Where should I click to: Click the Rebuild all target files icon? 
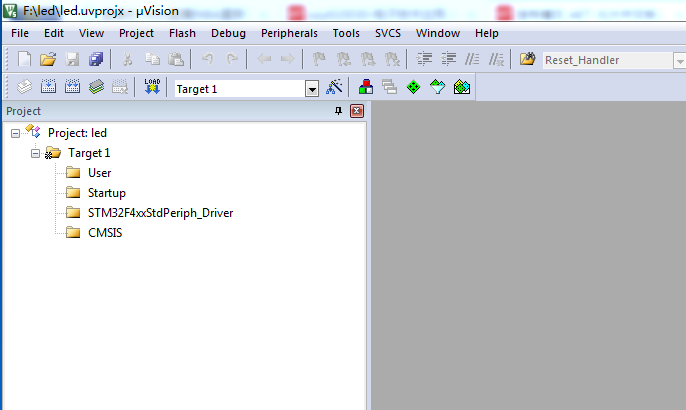click(x=71, y=88)
